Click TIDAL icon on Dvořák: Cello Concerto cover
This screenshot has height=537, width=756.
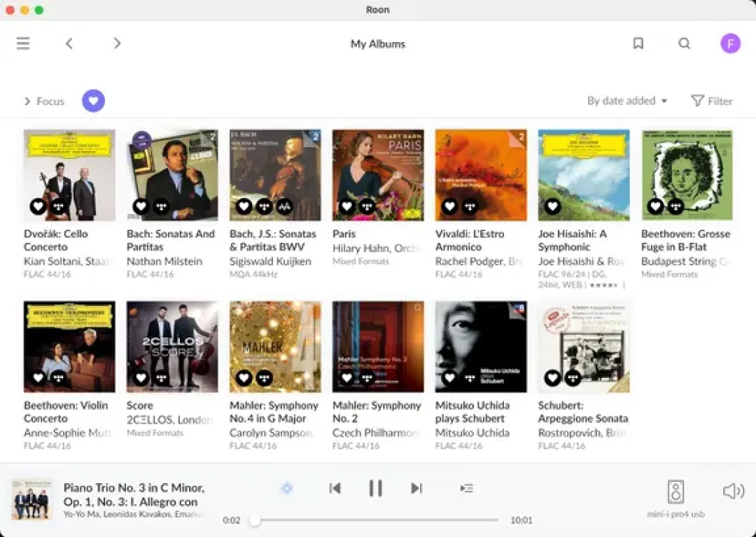[x=59, y=207]
